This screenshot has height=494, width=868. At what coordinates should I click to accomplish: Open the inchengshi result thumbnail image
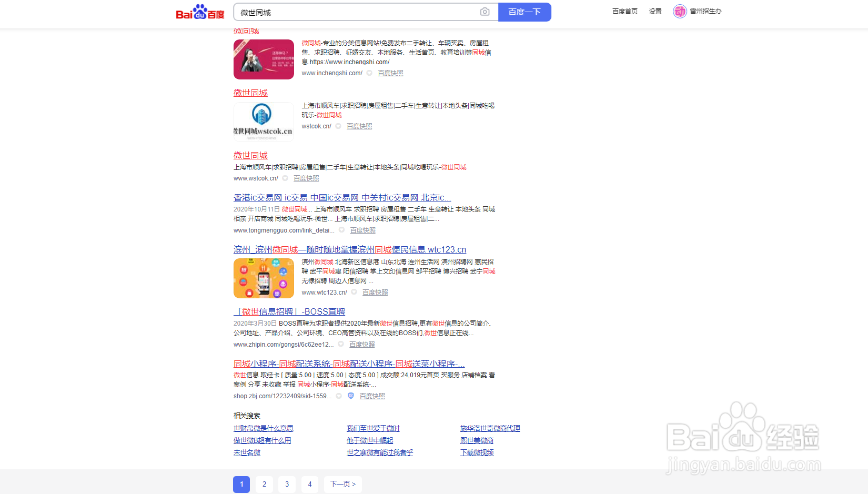click(x=264, y=59)
